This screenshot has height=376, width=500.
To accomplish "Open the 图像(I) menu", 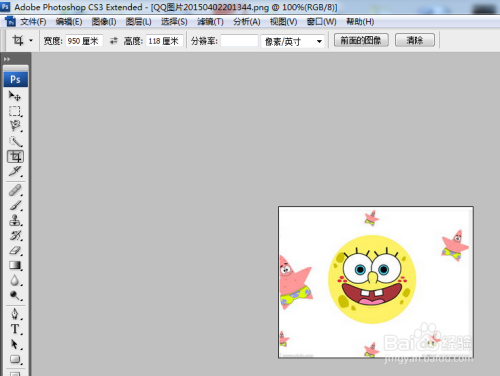I will pyautogui.click(x=104, y=22).
